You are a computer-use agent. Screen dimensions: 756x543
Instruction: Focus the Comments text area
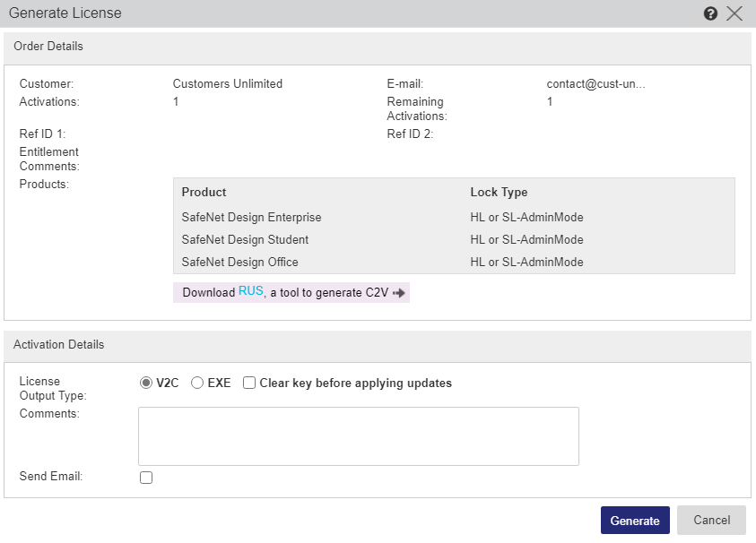click(x=358, y=436)
